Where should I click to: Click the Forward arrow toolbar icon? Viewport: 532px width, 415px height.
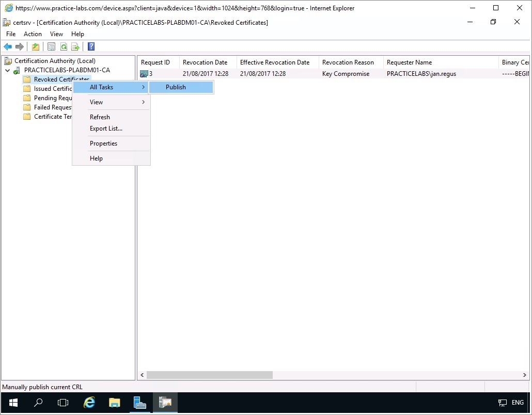[20, 46]
